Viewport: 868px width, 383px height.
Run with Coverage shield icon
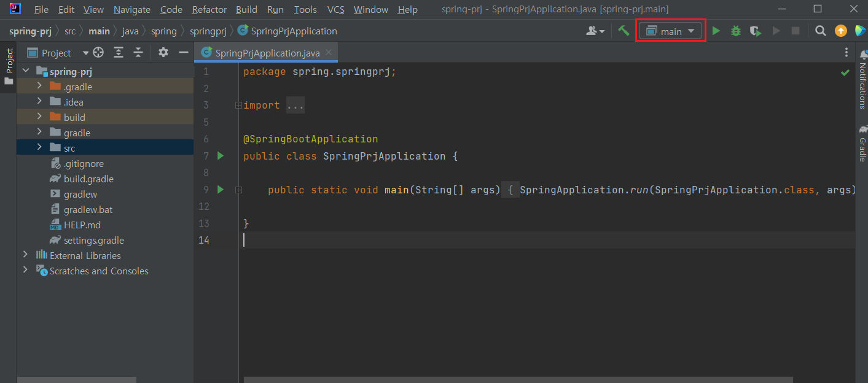[x=756, y=31]
